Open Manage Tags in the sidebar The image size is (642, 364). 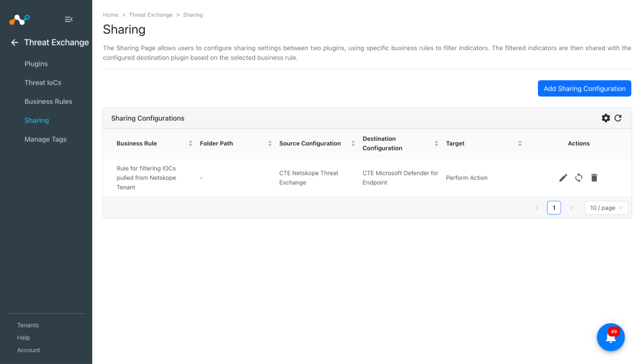pyautogui.click(x=45, y=140)
